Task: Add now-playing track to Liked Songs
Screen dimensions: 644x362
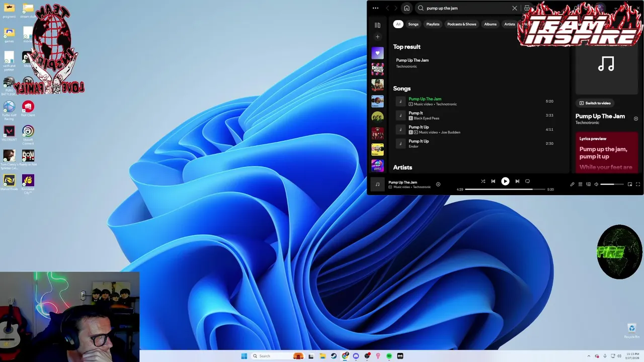Action: 438,185
